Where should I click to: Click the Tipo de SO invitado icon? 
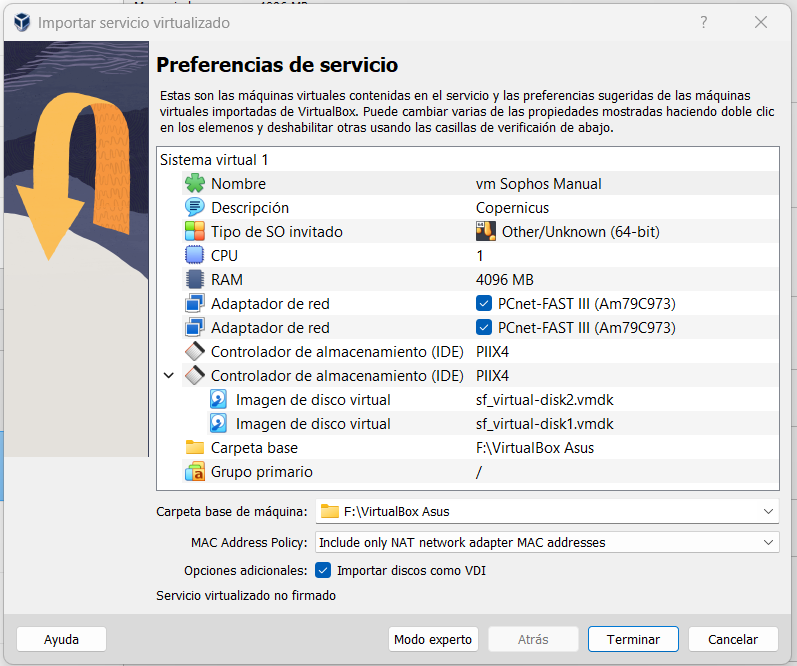click(194, 232)
